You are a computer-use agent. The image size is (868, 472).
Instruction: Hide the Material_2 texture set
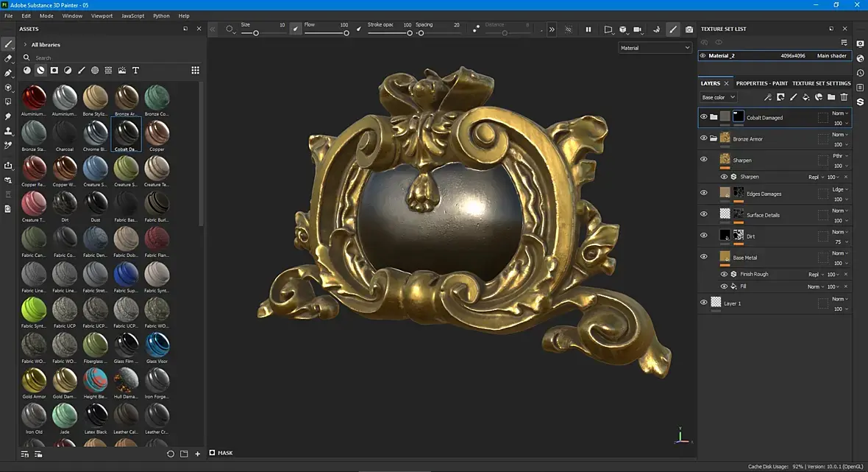click(702, 56)
